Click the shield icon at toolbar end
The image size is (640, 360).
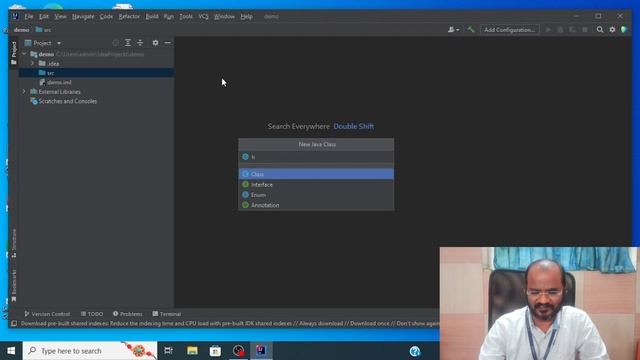coord(624,30)
